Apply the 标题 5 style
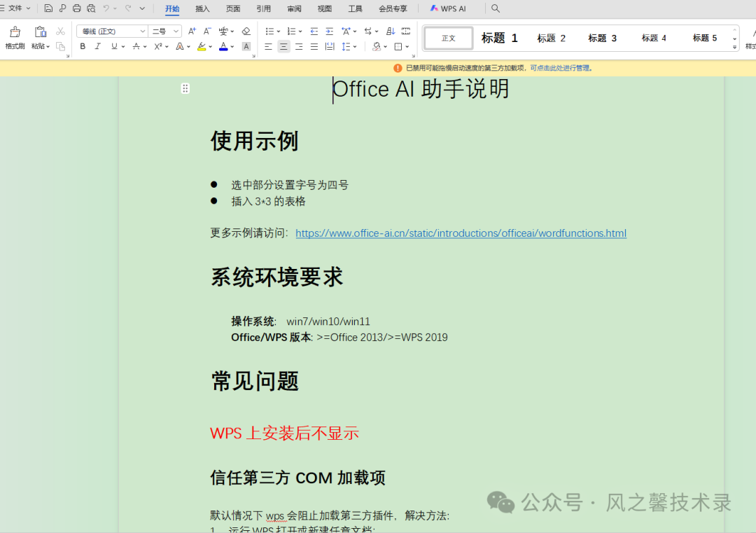Screen dimensions: 756x533 (704, 38)
